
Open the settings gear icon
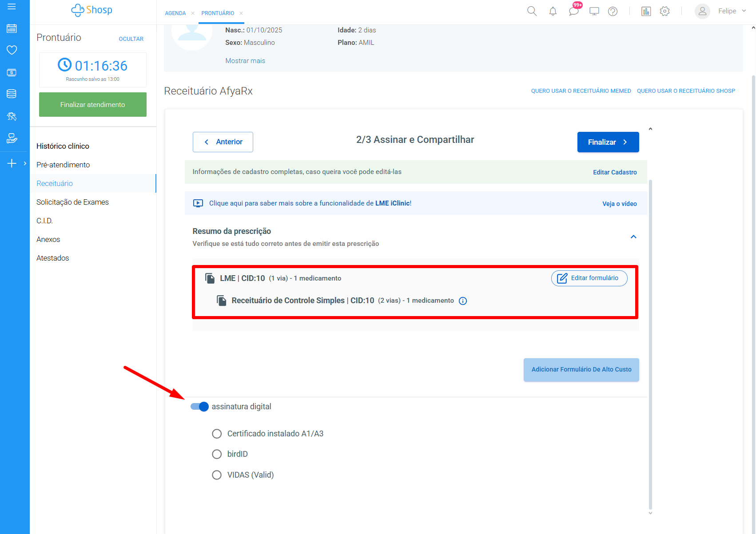[664, 12]
